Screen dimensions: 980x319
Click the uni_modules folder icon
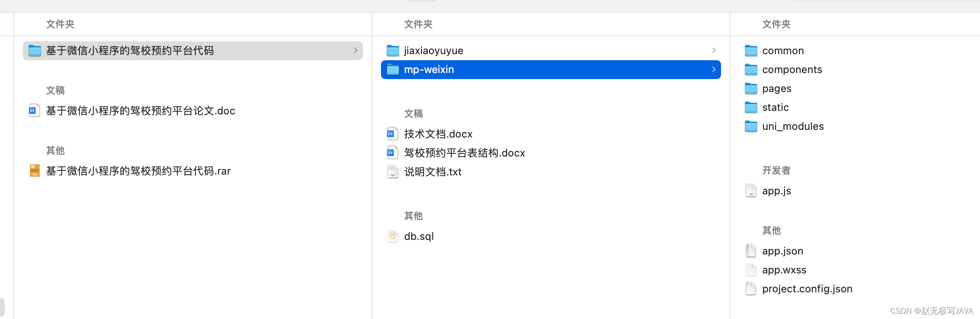point(751,126)
